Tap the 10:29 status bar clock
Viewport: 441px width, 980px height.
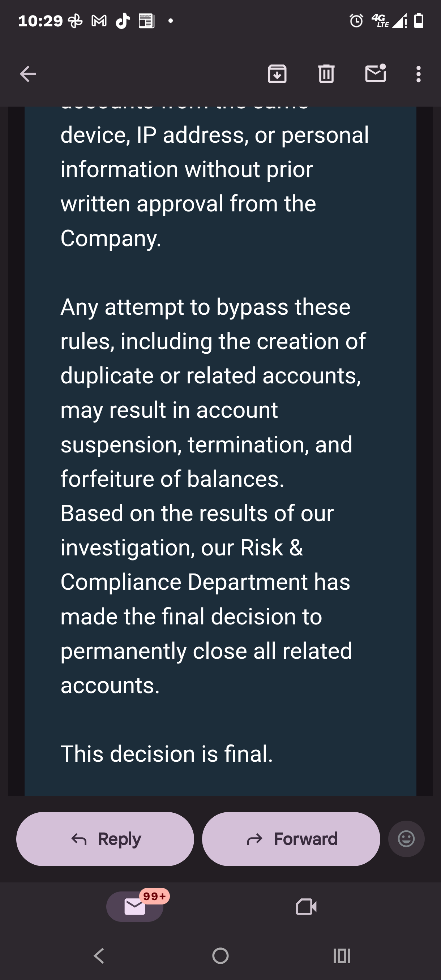(x=40, y=21)
